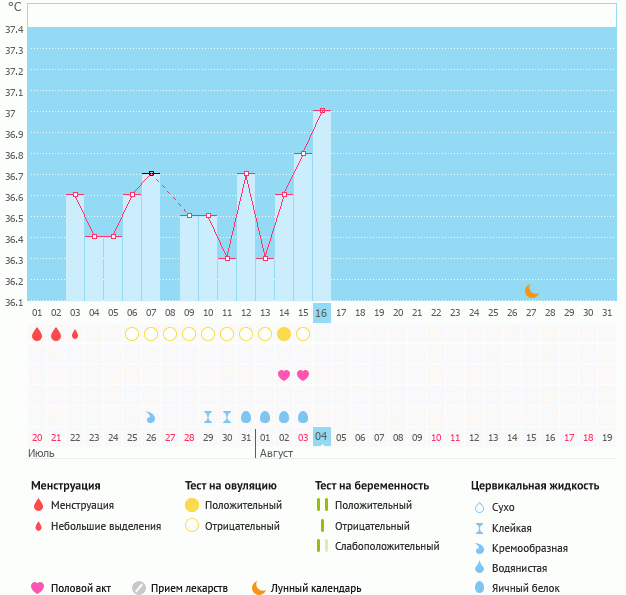Click the medication pill icon in the legend
The image size is (626, 595).
(x=139, y=588)
